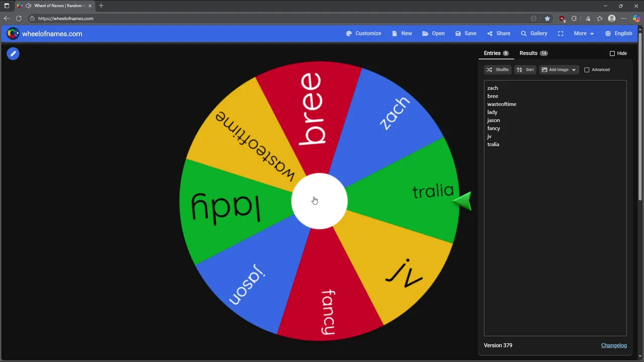Click the white wheel center to spin
Screen dimensions: 644x362
coord(319,201)
